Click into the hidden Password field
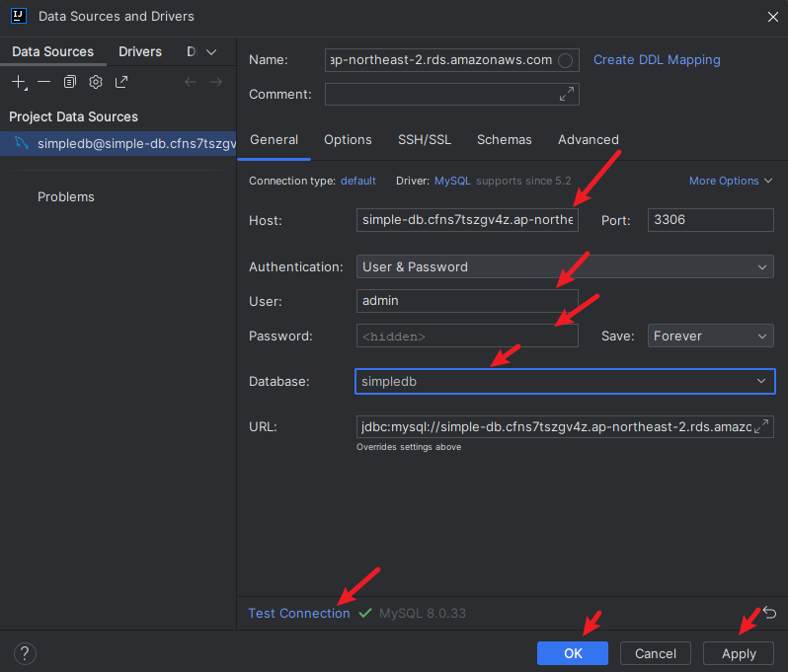788x672 pixels. tap(467, 336)
